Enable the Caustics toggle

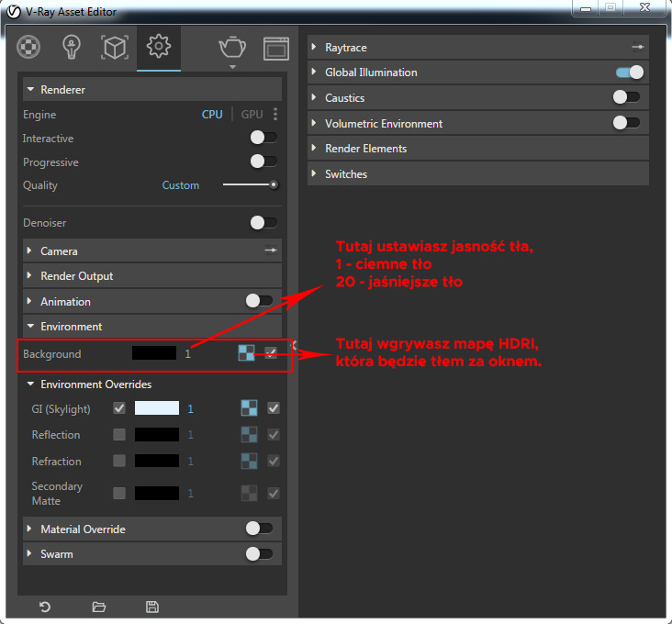626,97
